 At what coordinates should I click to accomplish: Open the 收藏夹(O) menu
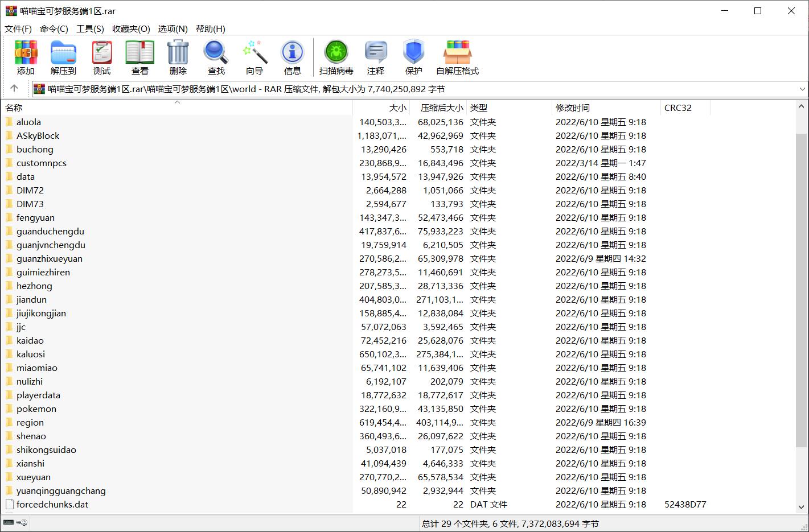tap(131, 28)
